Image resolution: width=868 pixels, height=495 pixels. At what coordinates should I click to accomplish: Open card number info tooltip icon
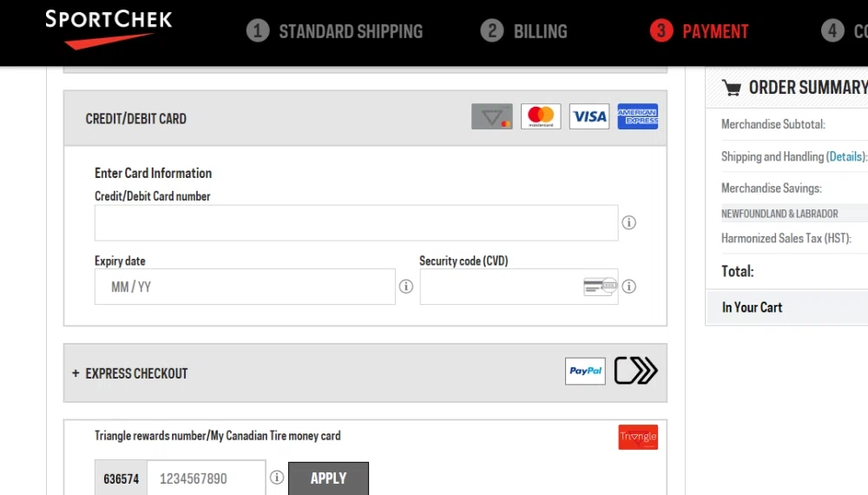628,222
